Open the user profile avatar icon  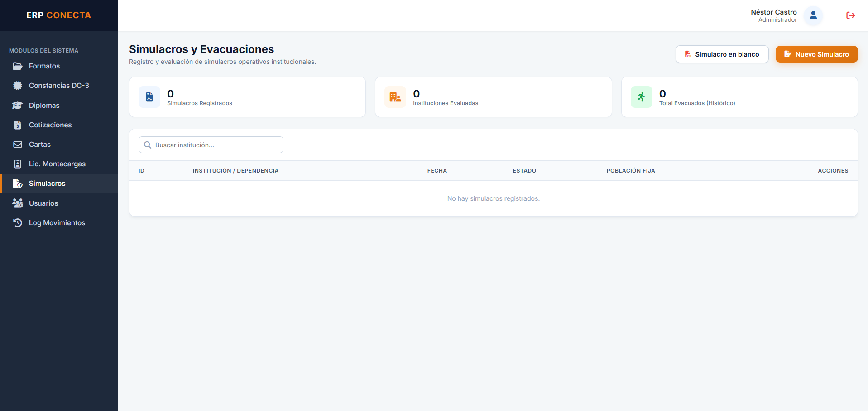tap(813, 15)
